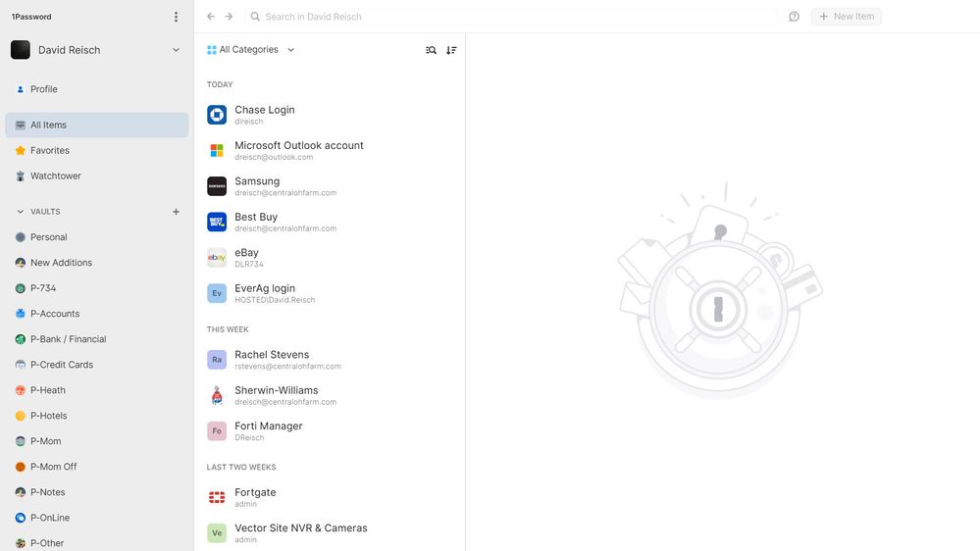The width and height of the screenshot is (980, 551).
Task: Open the help question-mark icon
Action: click(794, 17)
